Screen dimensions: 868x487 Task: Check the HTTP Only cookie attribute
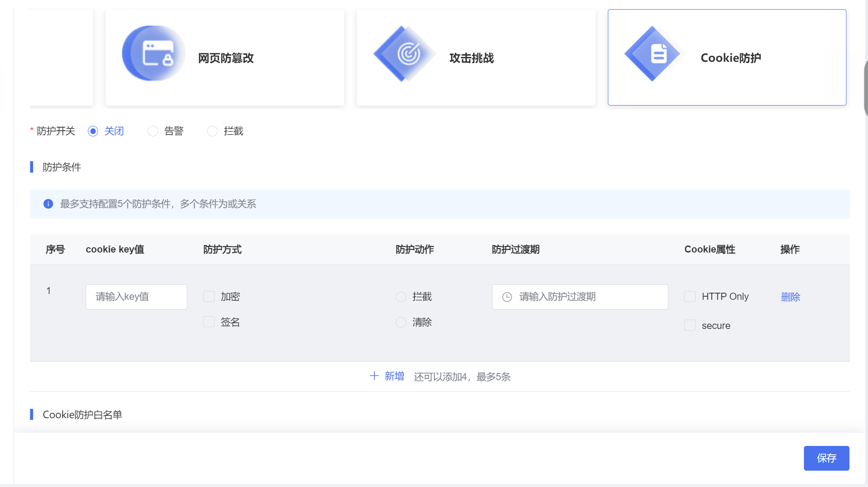pos(690,297)
